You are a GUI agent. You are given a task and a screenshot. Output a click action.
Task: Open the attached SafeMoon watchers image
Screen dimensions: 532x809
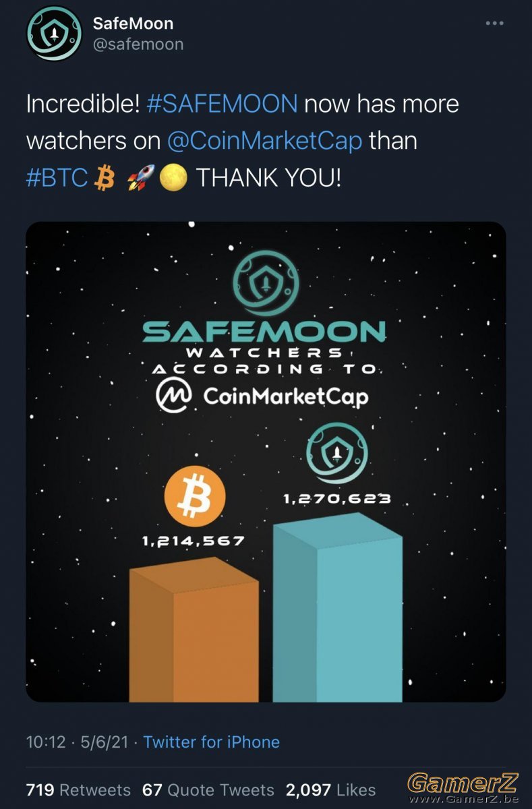266,462
